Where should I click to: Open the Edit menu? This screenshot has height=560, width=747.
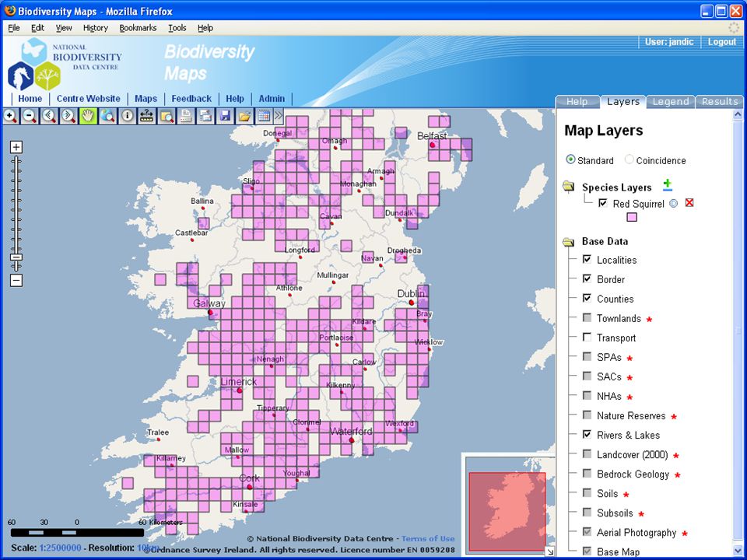point(37,28)
